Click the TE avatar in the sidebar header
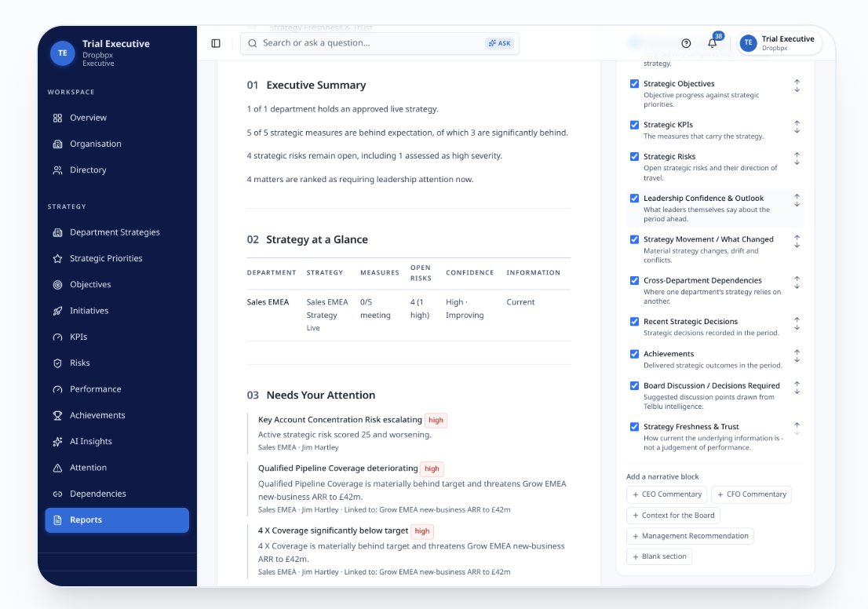The image size is (868, 609). [63, 53]
